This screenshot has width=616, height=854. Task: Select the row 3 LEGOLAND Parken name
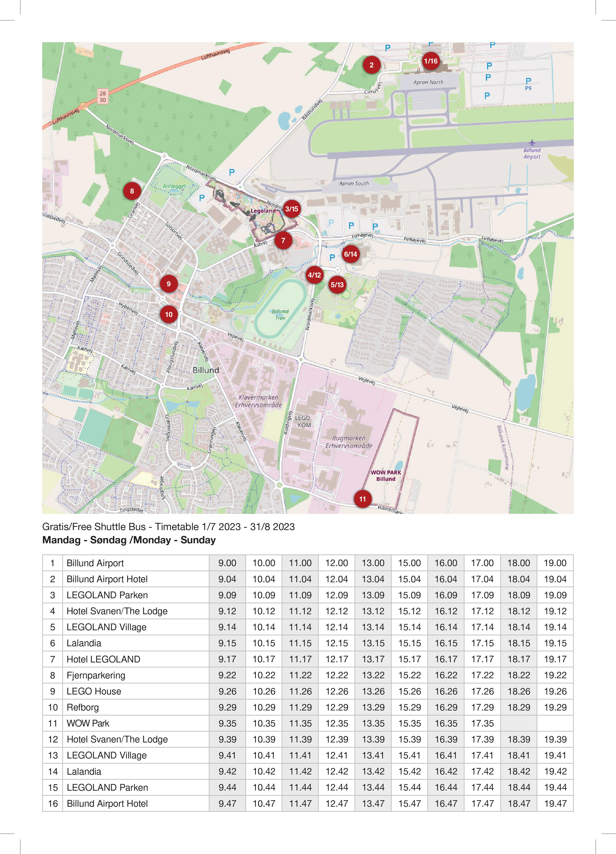coord(107,595)
